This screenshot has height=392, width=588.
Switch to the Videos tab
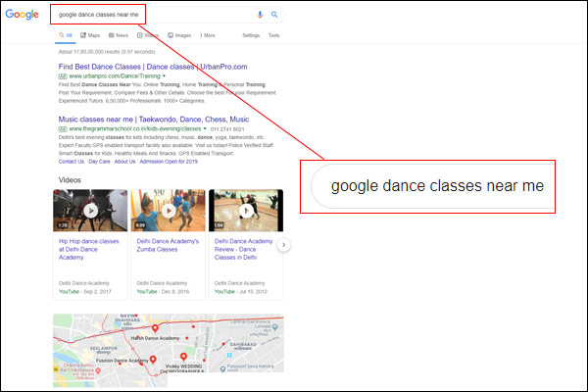[148, 35]
